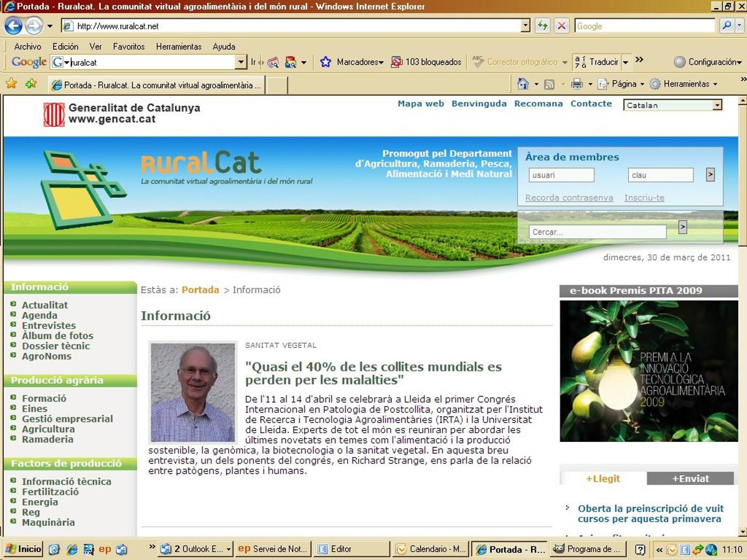This screenshot has width=747, height=560.
Task: Click the red Stop loading icon
Action: click(561, 26)
